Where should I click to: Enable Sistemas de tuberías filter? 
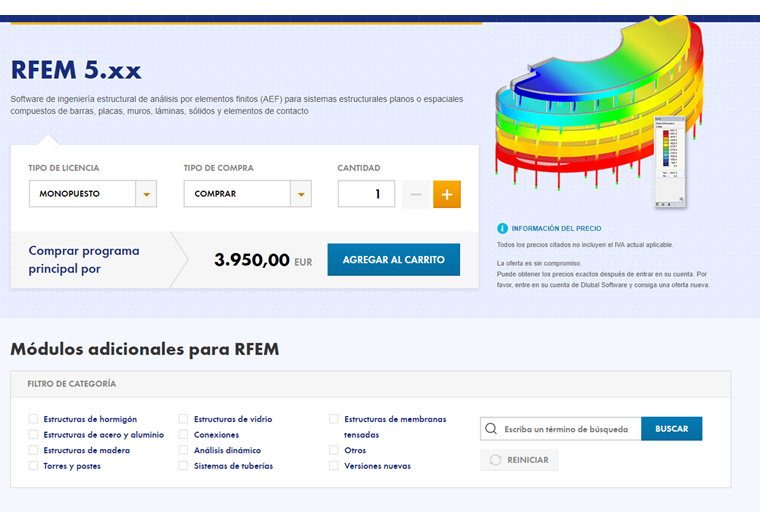point(183,465)
